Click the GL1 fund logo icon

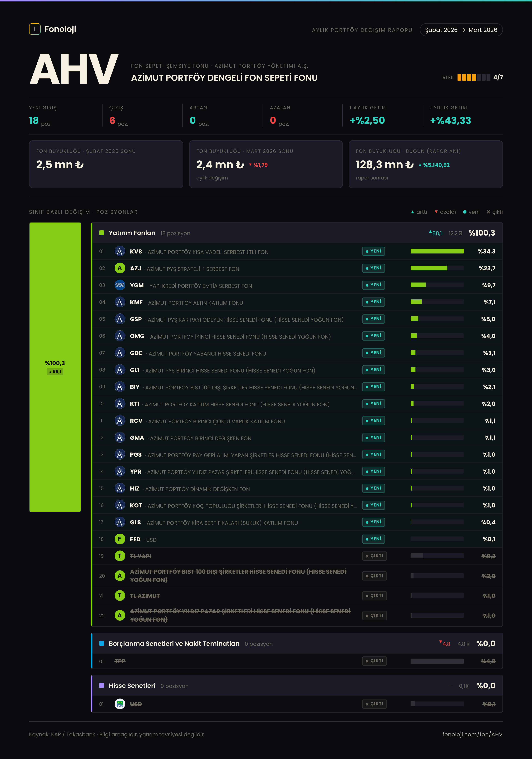[120, 370]
